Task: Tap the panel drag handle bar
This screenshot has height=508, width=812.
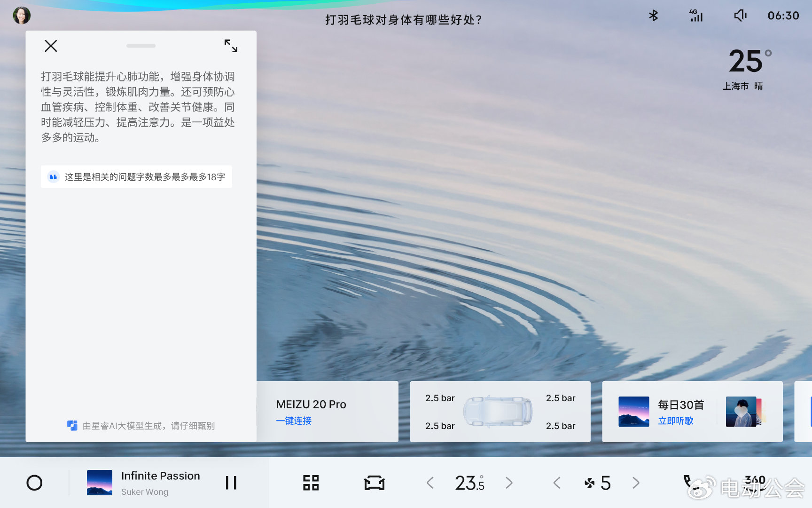Action: pyautogui.click(x=141, y=46)
